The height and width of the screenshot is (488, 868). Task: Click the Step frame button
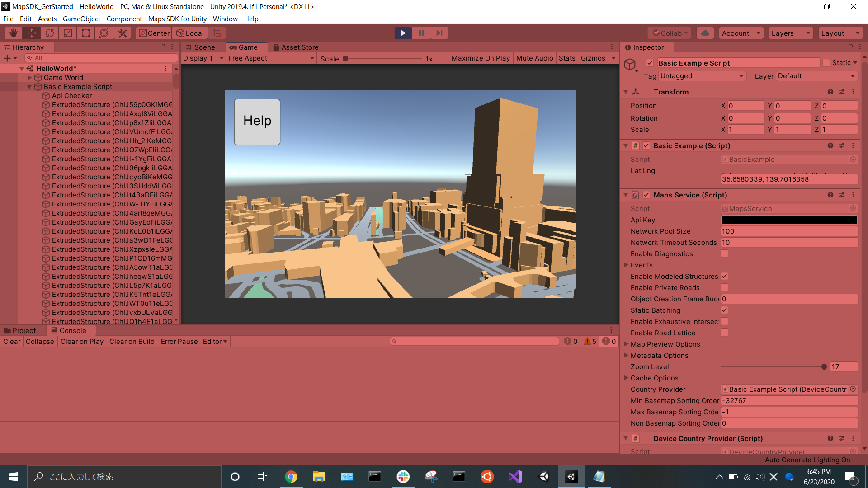click(439, 33)
